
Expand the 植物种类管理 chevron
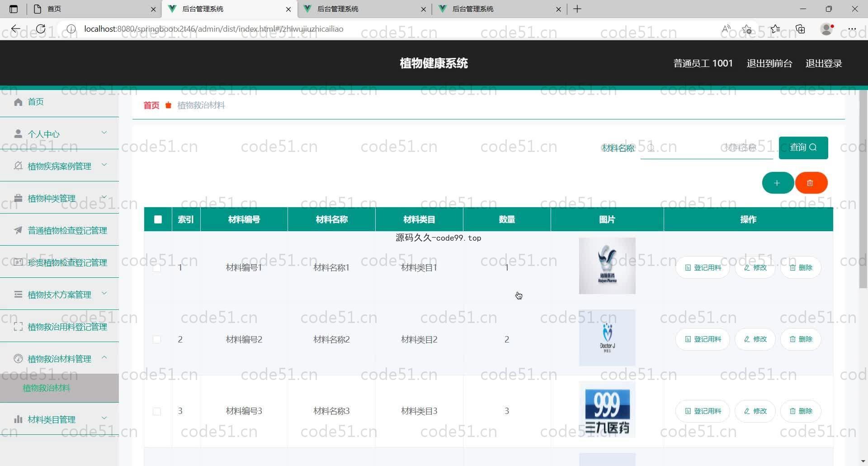point(104,197)
